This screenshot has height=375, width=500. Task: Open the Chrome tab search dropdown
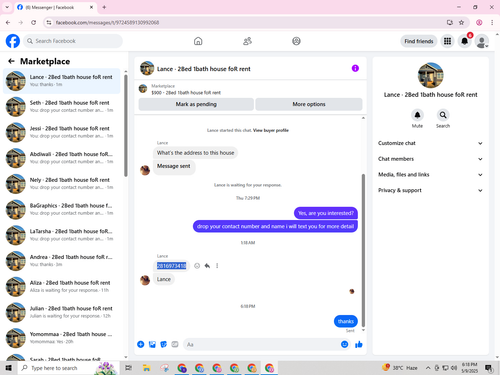point(7,7)
